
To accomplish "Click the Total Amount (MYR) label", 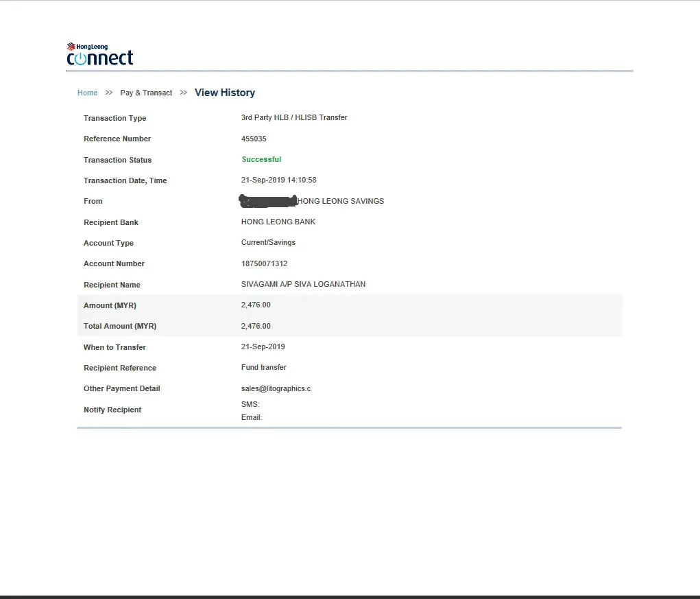I will [120, 326].
